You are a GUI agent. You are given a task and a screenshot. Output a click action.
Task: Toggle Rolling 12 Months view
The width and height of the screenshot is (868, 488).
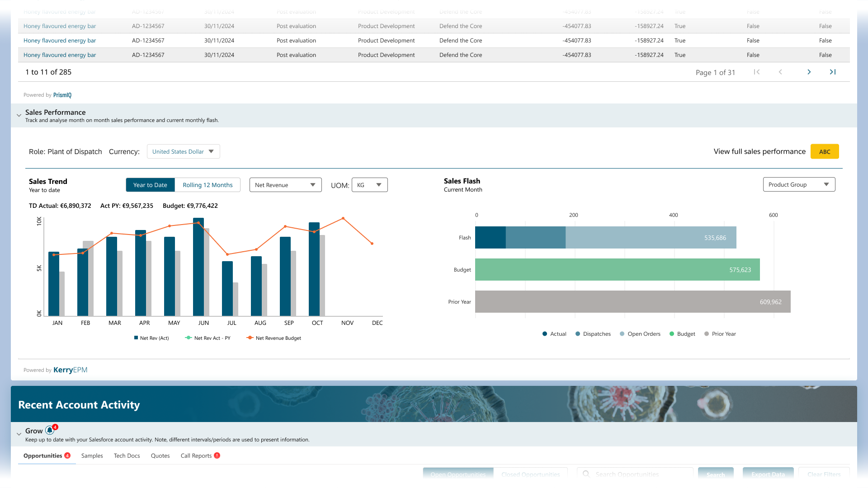pos(208,185)
